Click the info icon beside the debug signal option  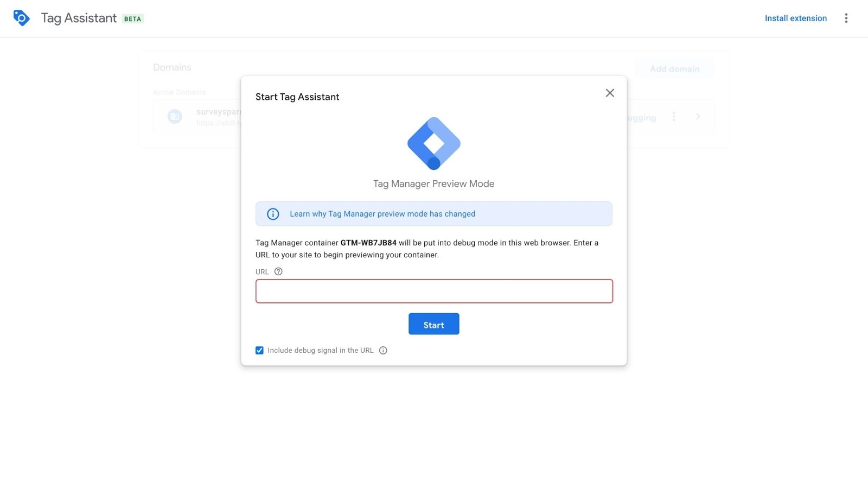pos(383,351)
